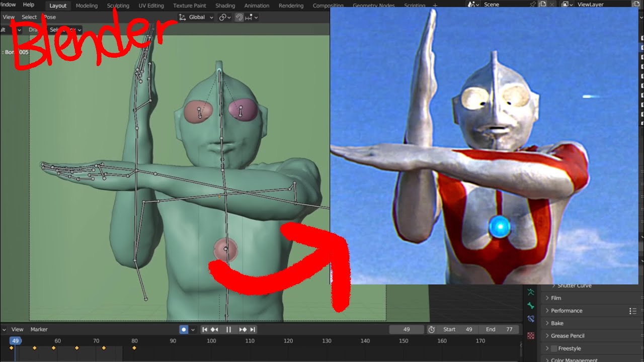The width and height of the screenshot is (644, 362).
Task: Open the viewport Select menu
Action: coord(29,17)
